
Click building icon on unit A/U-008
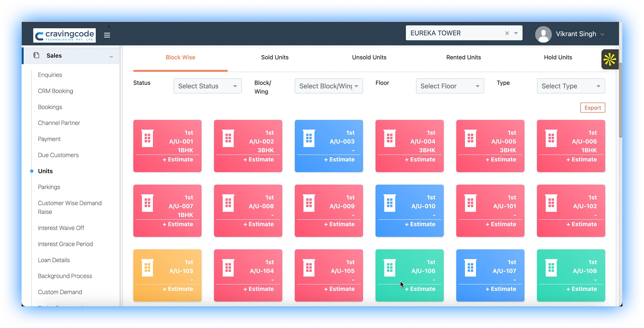coord(228,203)
